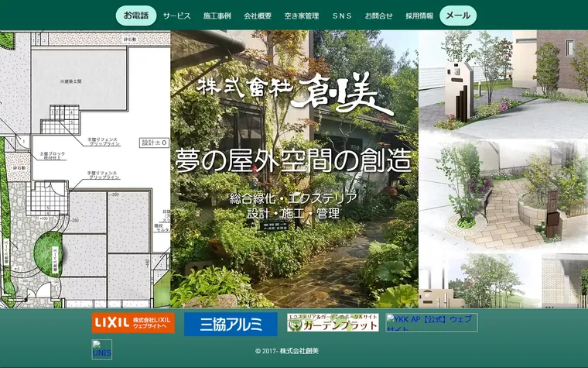Click the お電話 phone button
The height and width of the screenshot is (368, 588).
[x=135, y=15]
